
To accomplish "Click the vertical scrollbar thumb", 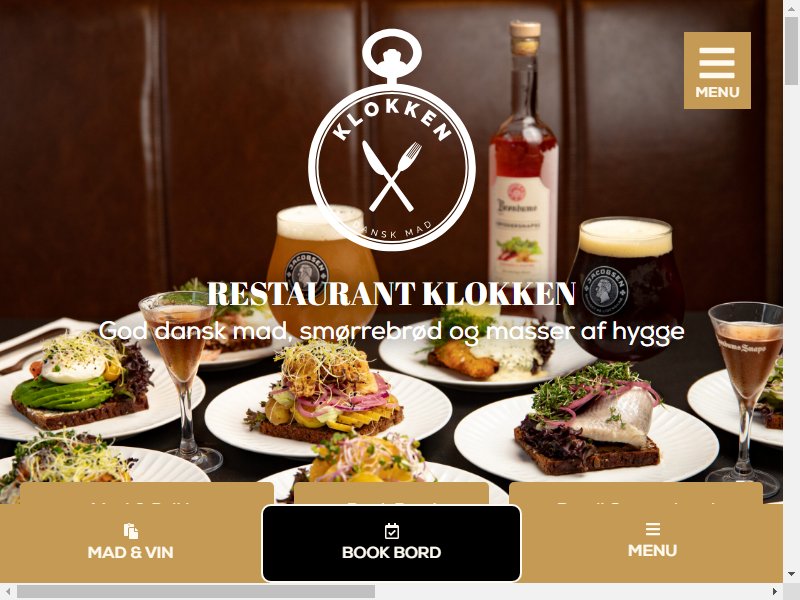I will (791, 50).
